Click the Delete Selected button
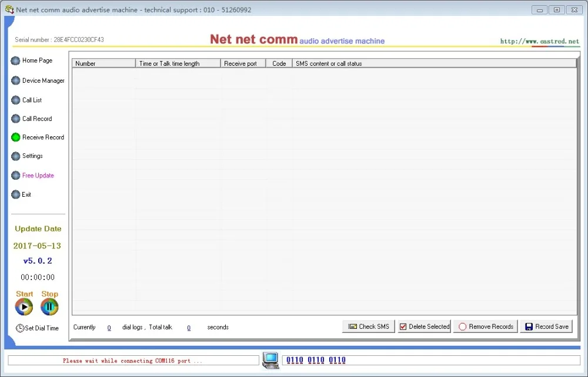 [424, 326]
